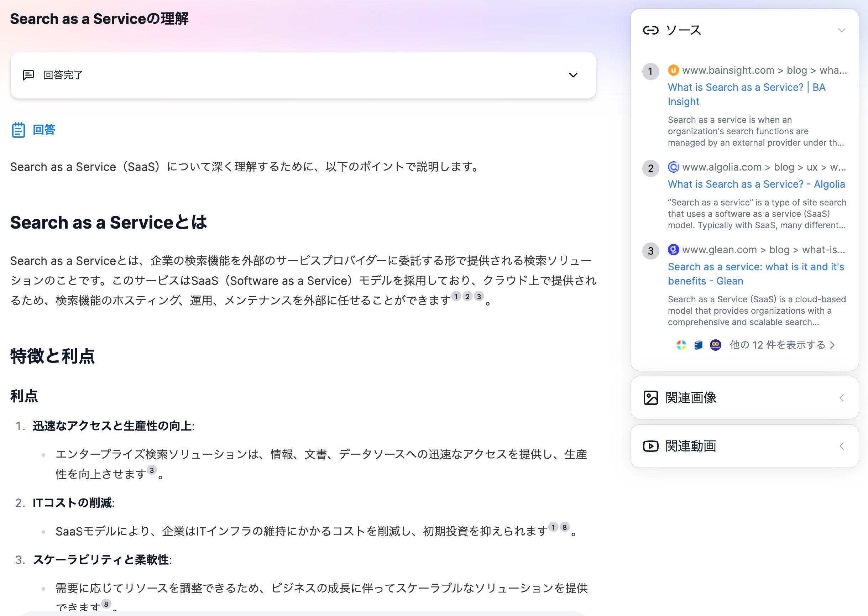Click the 回答 section label
The image size is (868, 616).
click(44, 130)
